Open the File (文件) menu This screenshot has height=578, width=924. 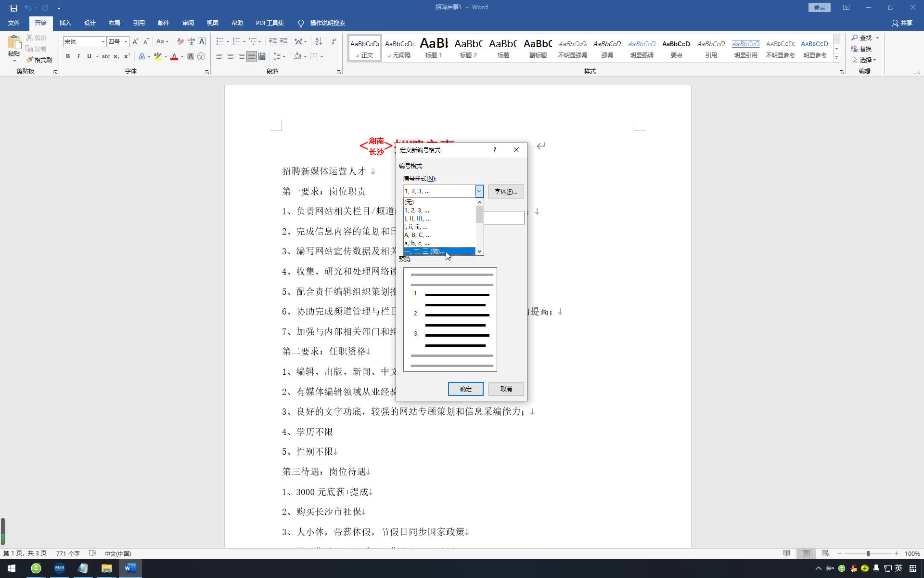(x=14, y=23)
